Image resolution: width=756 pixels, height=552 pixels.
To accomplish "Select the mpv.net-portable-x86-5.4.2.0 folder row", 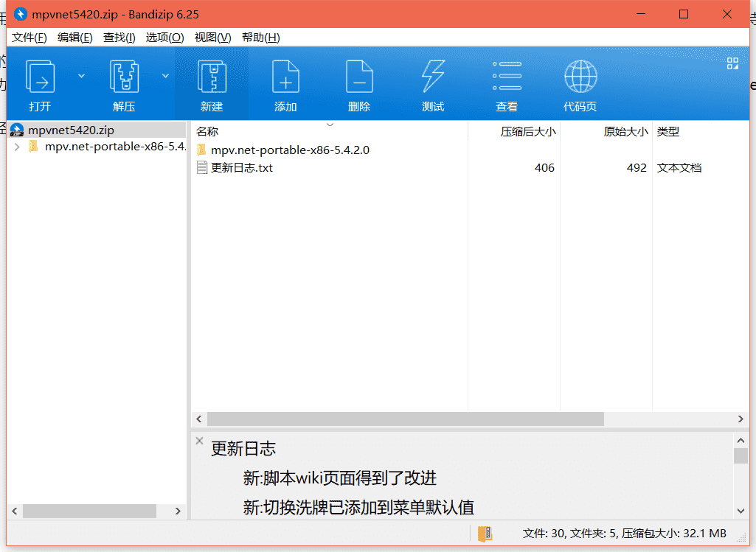I will 291,150.
